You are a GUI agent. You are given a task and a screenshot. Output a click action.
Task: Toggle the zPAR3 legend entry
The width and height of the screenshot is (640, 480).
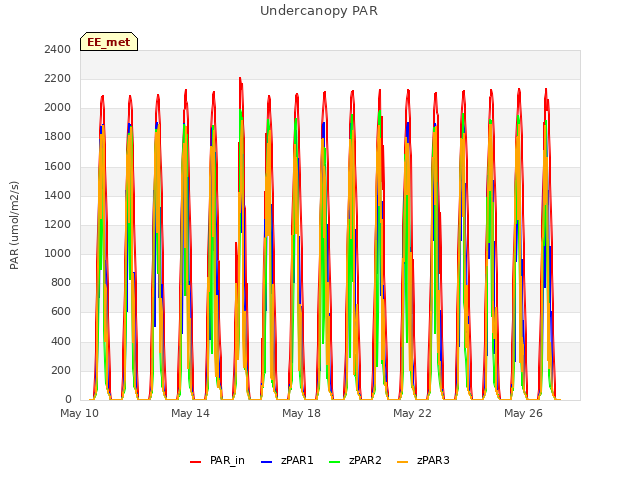coord(423,460)
